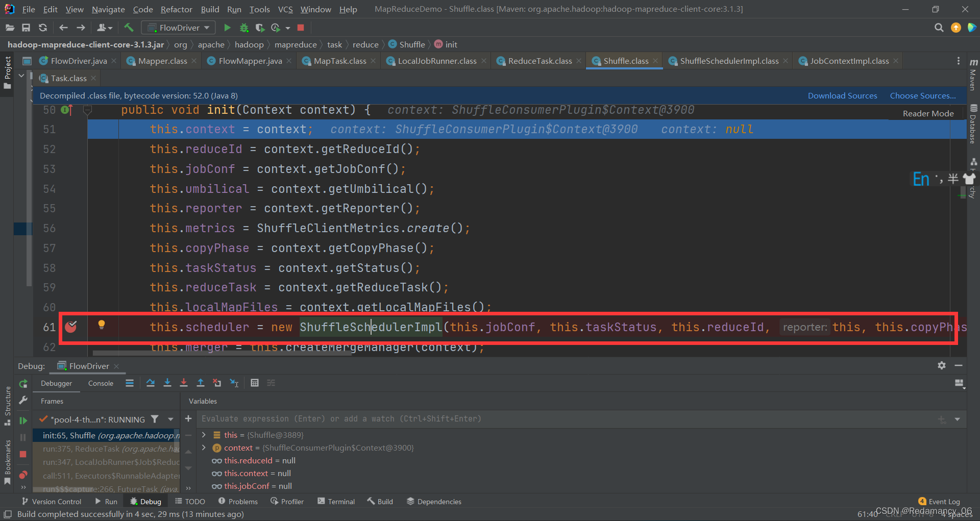Navigate Back using the left arrow icon
The height and width of the screenshot is (521, 980).
(63, 28)
